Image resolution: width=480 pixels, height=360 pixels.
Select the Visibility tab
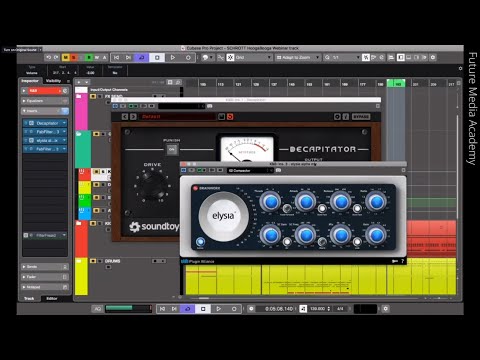point(53,81)
